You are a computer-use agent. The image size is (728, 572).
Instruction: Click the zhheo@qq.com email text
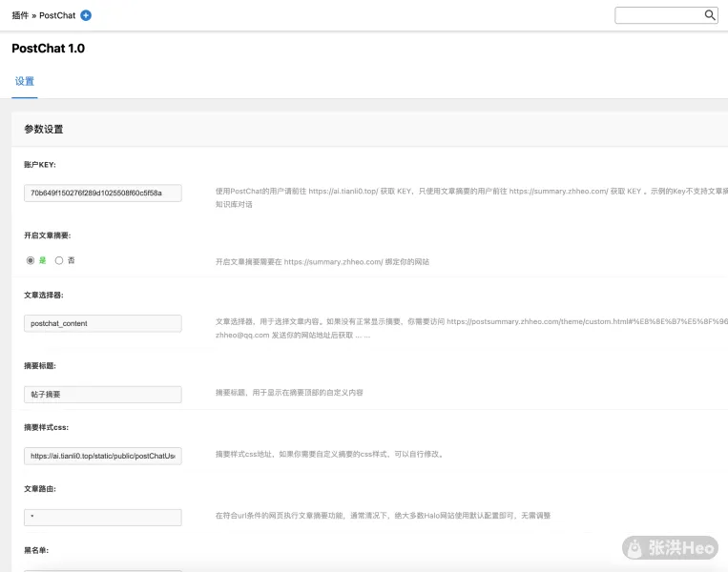coord(242,335)
